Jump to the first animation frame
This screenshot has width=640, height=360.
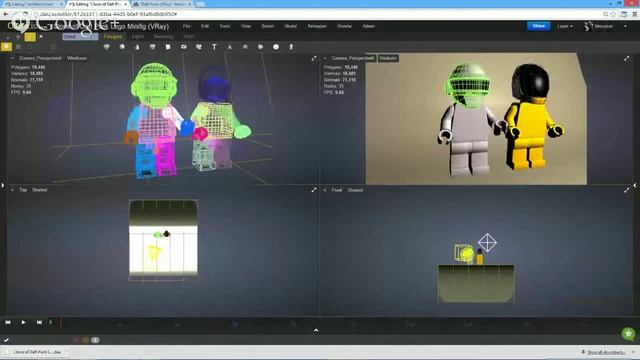pyautogui.click(x=8, y=322)
